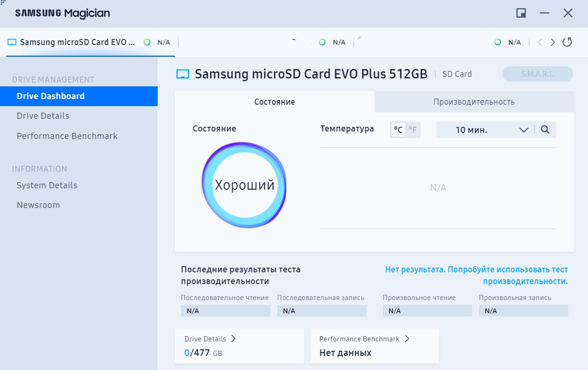Switch to the Производительность tab
Screen dimensions: 588x370
click(474, 101)
